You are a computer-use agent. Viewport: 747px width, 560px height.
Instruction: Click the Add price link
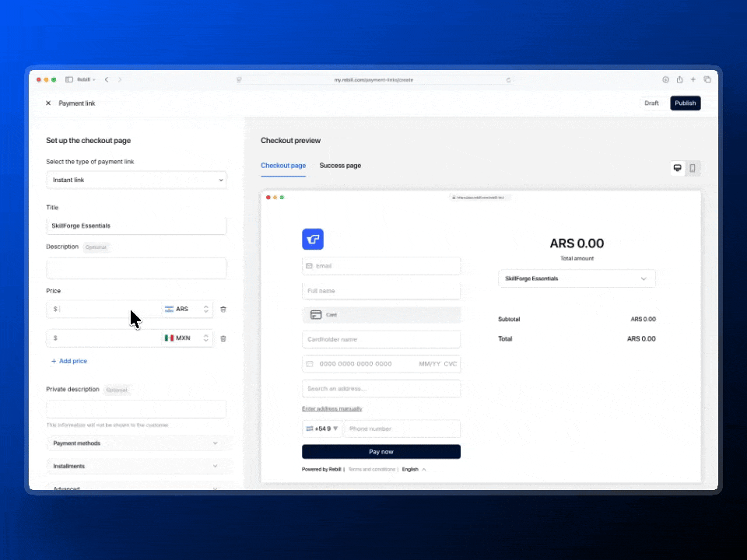pos(69,362)
